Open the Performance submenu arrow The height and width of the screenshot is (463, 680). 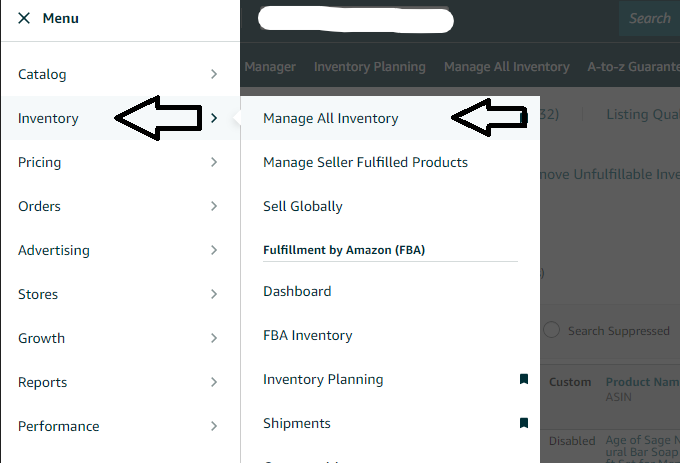pyautogui.click(x=214, y=426)
